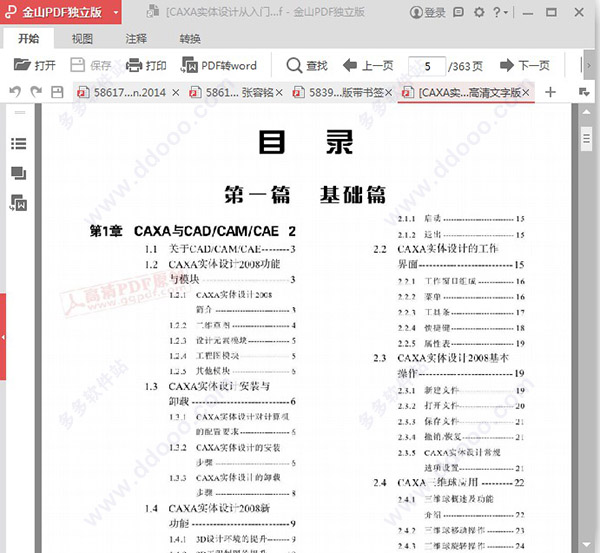Click the 打开 folder icon
This screenshot has height=553, width=600.
point(22,65)
